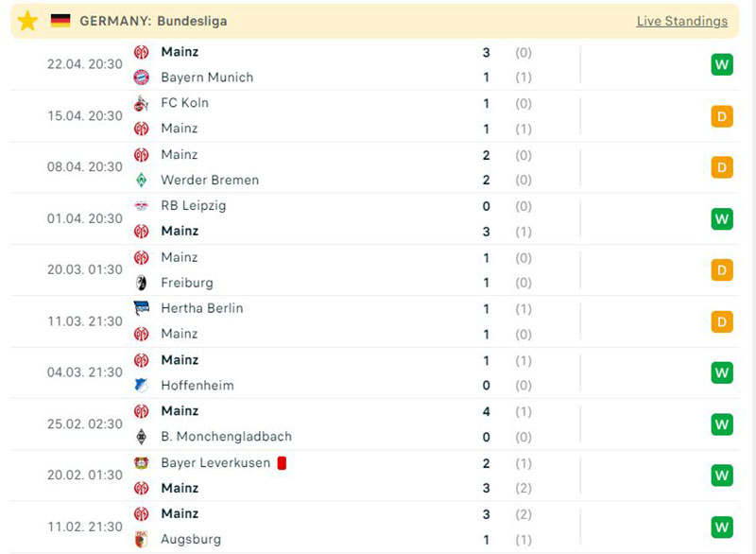Click the Bayern Munich club logo
The width and height of the screenshot is (756, 554).
coord(142,78)
